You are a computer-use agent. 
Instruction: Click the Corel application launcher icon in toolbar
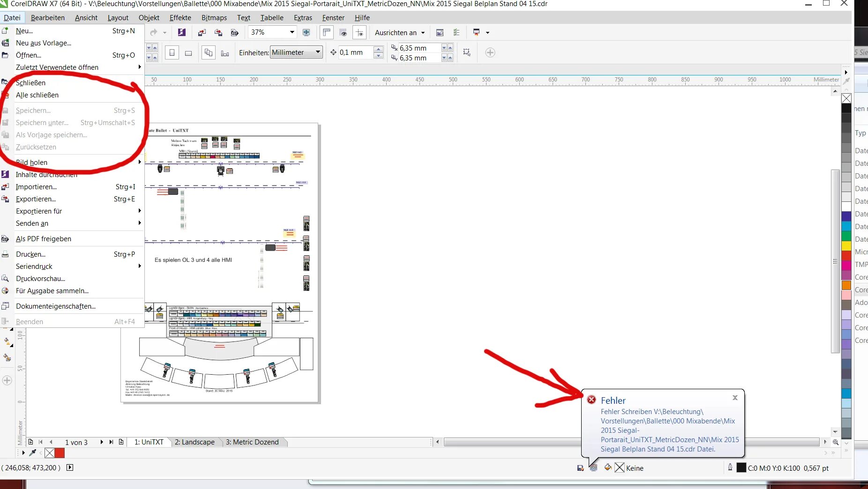tap(182, 32)
